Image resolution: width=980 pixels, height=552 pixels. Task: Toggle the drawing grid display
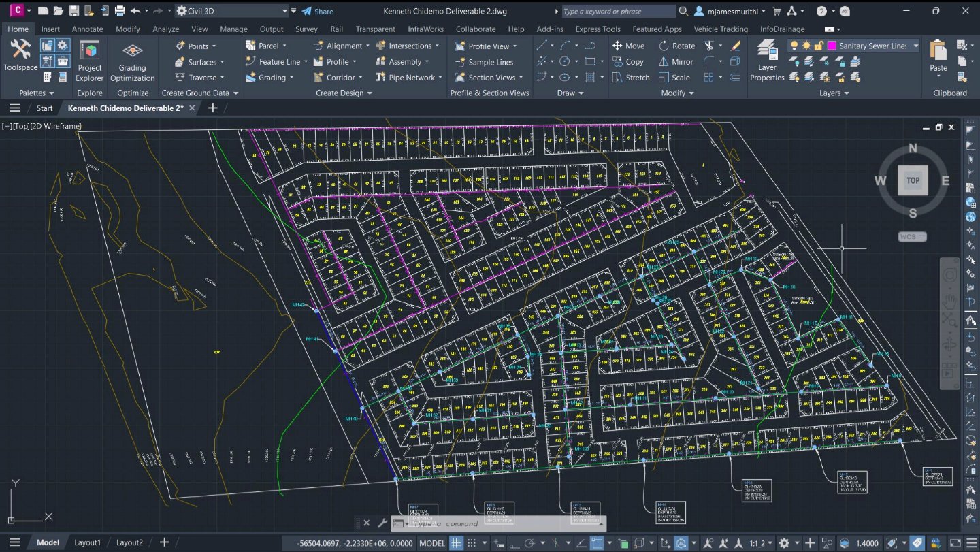(x=456, y=542)
